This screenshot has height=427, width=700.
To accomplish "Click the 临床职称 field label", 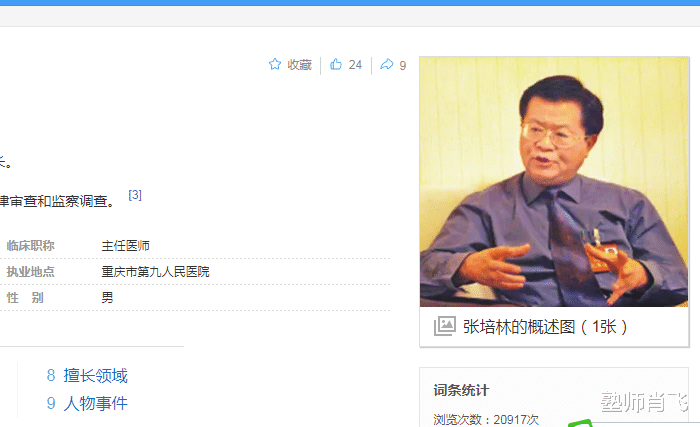I will point(30,246).
